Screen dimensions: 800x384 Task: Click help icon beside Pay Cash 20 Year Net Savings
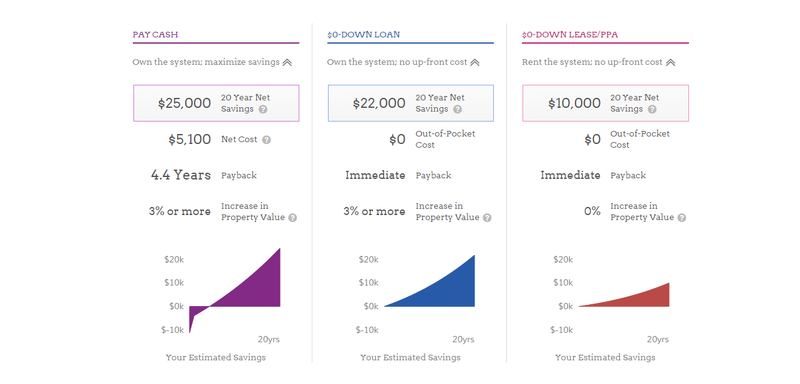tap(263, 109)
